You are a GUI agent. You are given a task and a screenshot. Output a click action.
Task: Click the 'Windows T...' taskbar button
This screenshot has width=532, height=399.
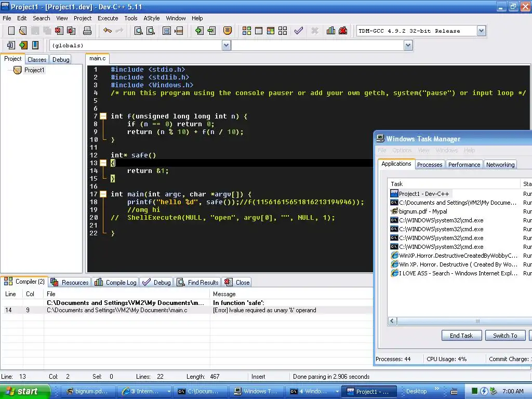tap(257, 391)
